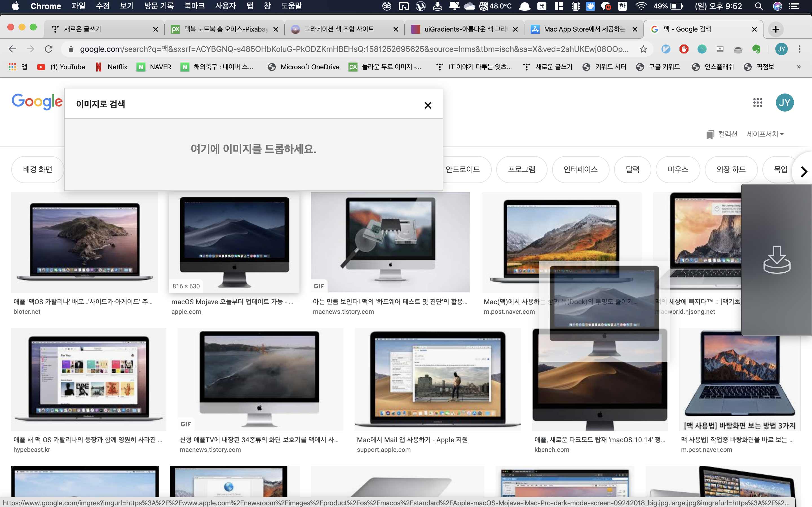
Task: Bookmark this page using the star icon
Action: [643, 49]
